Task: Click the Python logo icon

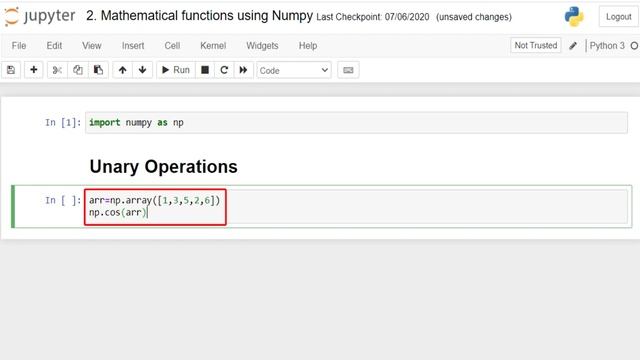Action: point(574,17)
